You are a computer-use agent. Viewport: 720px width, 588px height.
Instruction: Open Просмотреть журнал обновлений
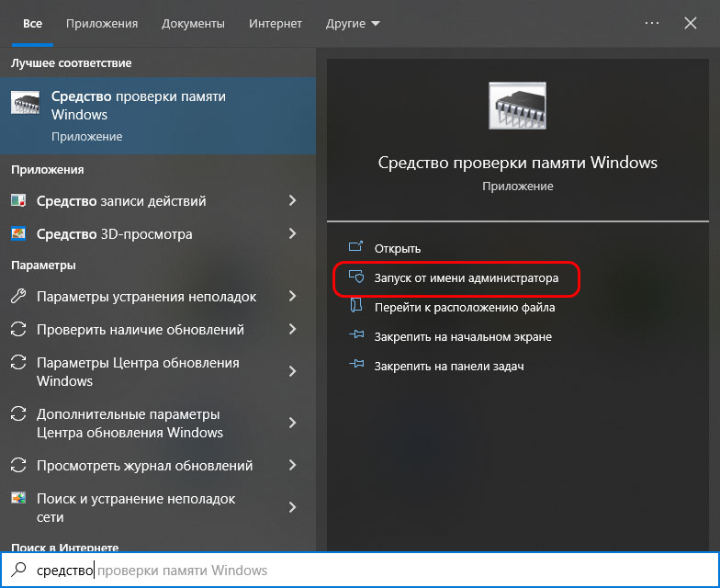(x=145, y=465)
